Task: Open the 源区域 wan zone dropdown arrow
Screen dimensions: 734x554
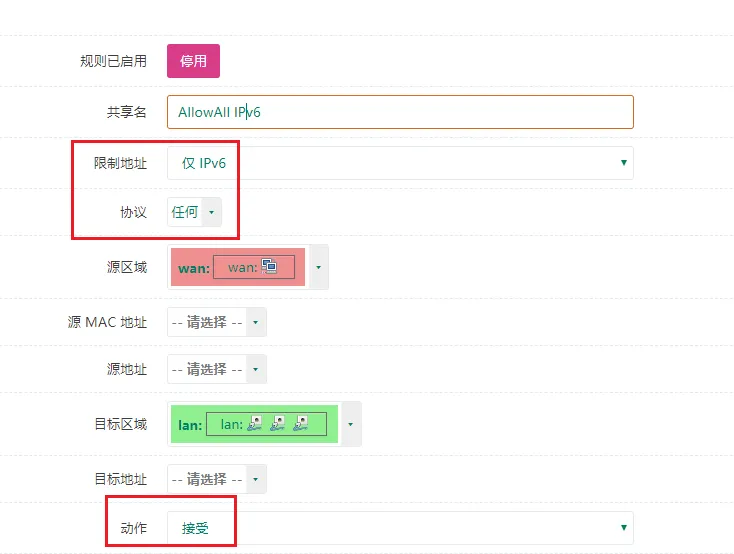Action: click(318, 267)
